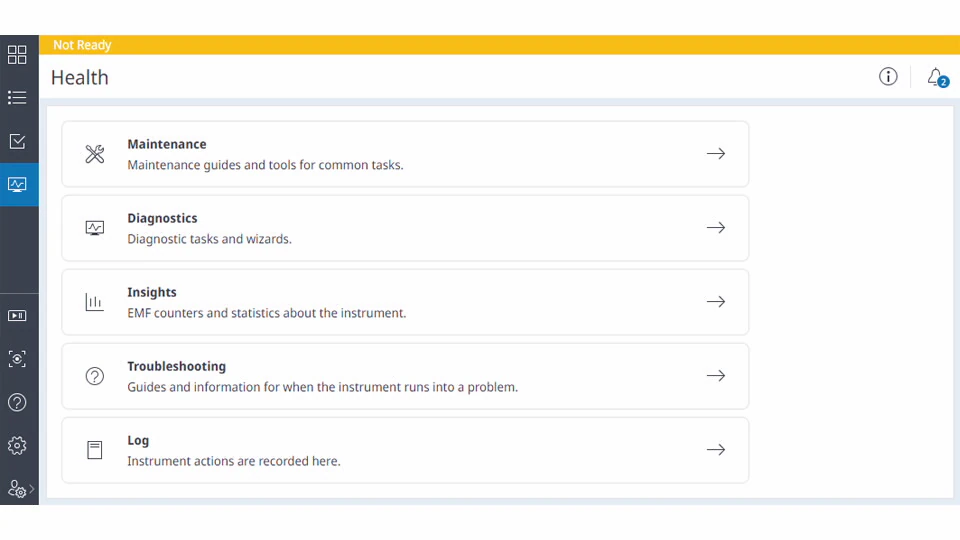
Task: Click 'Guides and information for when' description
Action: click(322, 387)
